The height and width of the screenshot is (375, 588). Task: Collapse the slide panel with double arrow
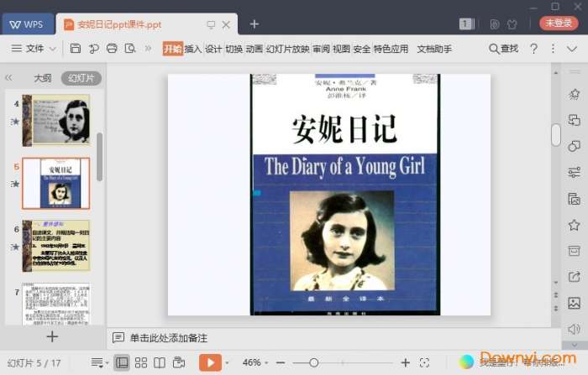(x=8, y=77)
